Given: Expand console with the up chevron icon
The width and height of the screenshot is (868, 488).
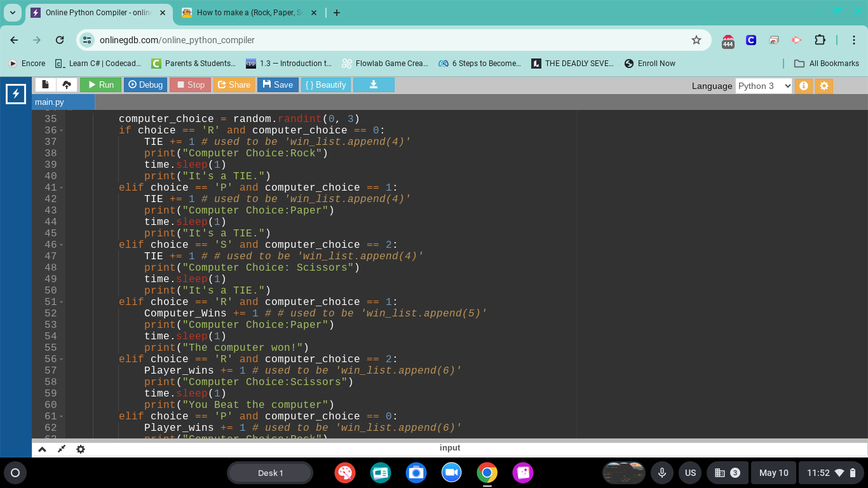Looking at the screenshot, I should (42, 449).
